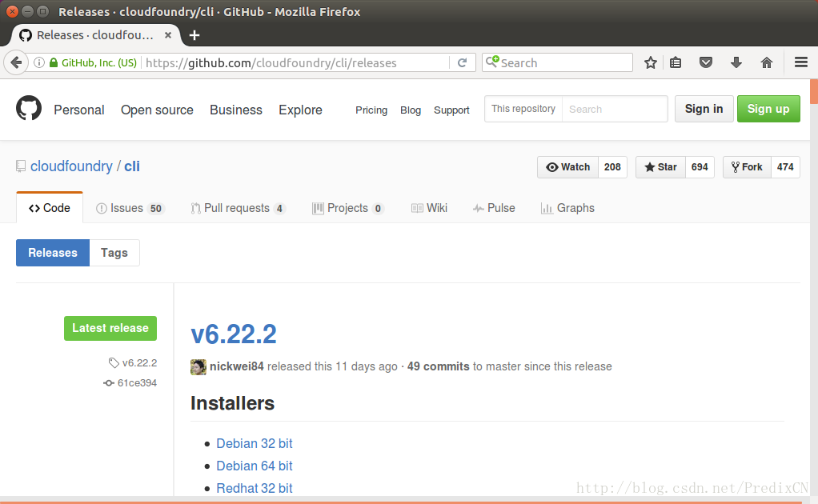Open 49 commits comparison link

pos(439,366)
